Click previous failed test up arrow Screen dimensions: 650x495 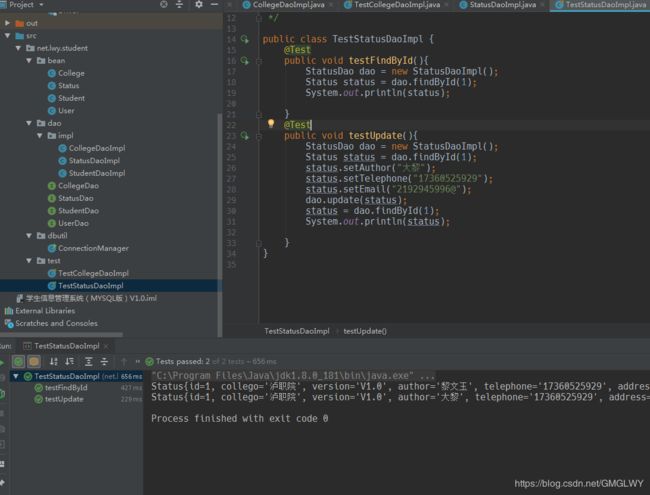point(124,362)
